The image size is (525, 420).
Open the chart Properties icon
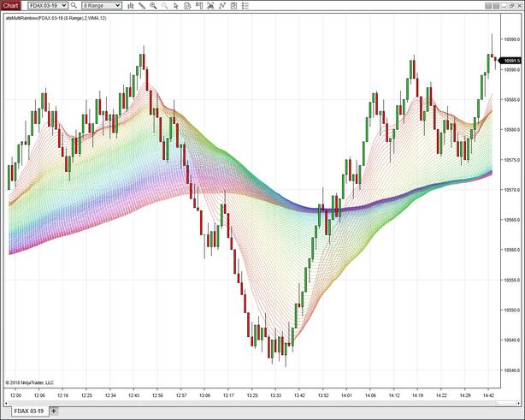point(247,5)
